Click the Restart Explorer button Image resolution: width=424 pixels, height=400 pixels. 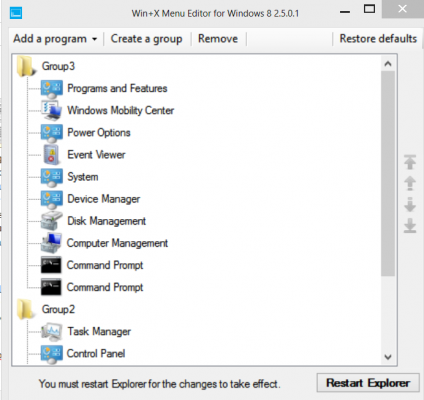tap(368, 383)
